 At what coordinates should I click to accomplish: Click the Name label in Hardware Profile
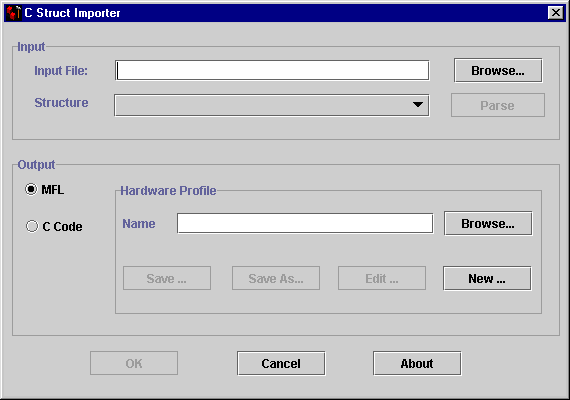pos(139,224)
